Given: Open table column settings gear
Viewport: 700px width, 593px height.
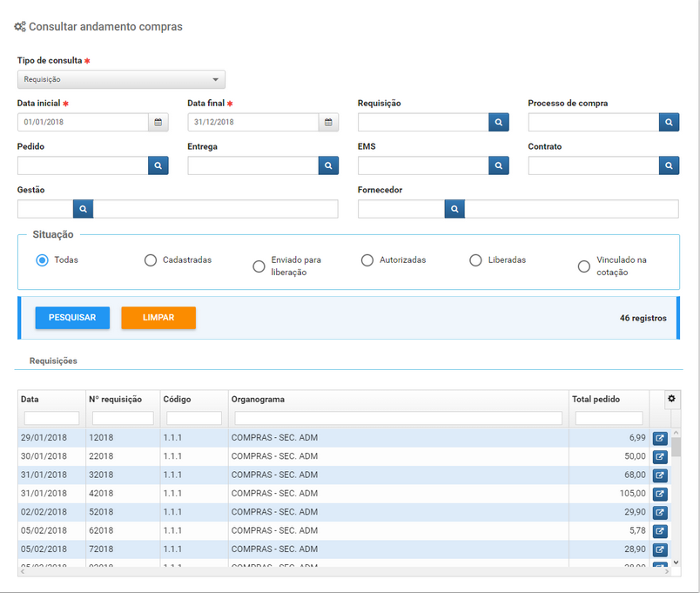Looking at the screenshot, I should click(671, 398).
